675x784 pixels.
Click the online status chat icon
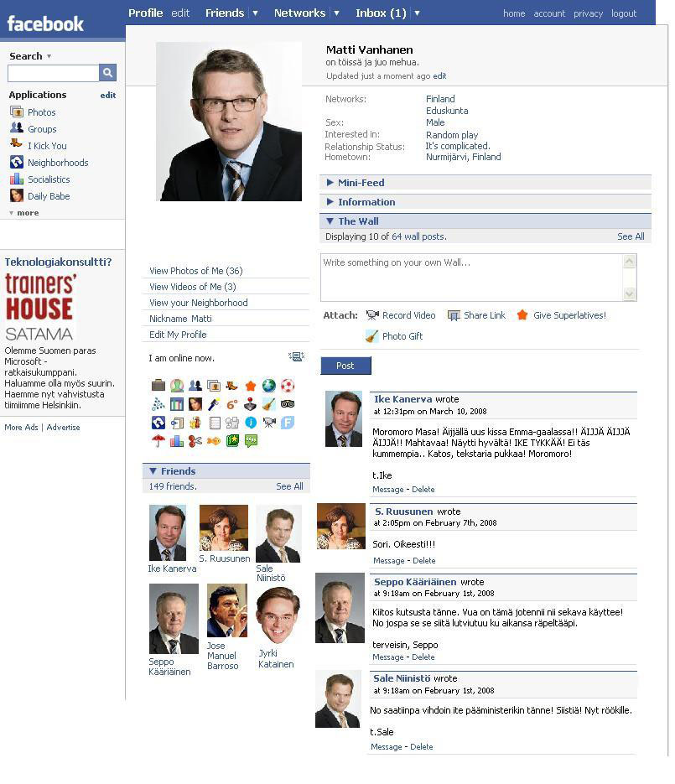297,356
